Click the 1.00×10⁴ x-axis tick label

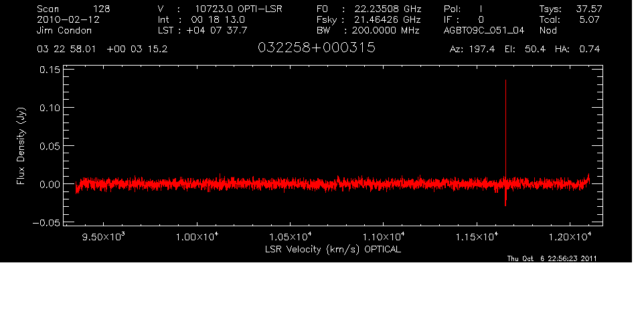pos(197,236)
